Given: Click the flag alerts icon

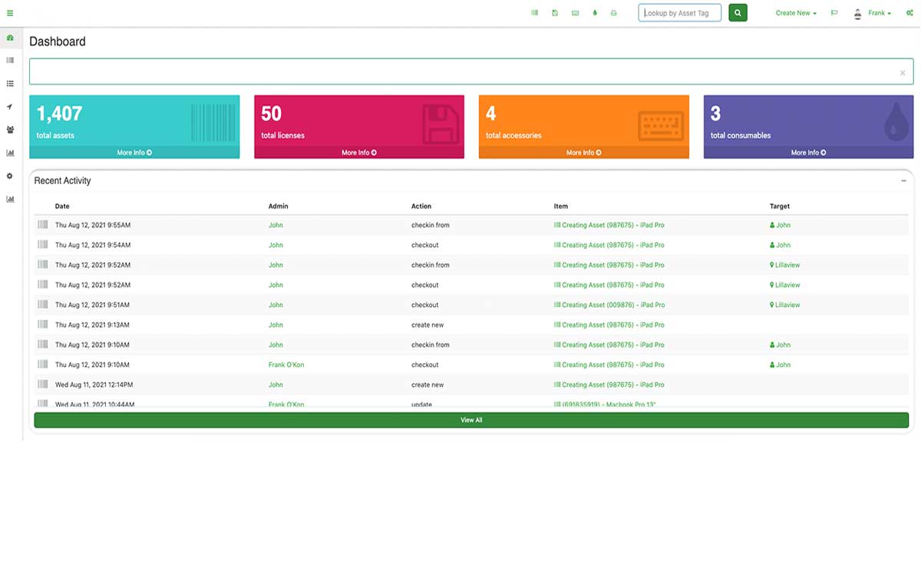Looking at the screenshot, I should point(834,13).
